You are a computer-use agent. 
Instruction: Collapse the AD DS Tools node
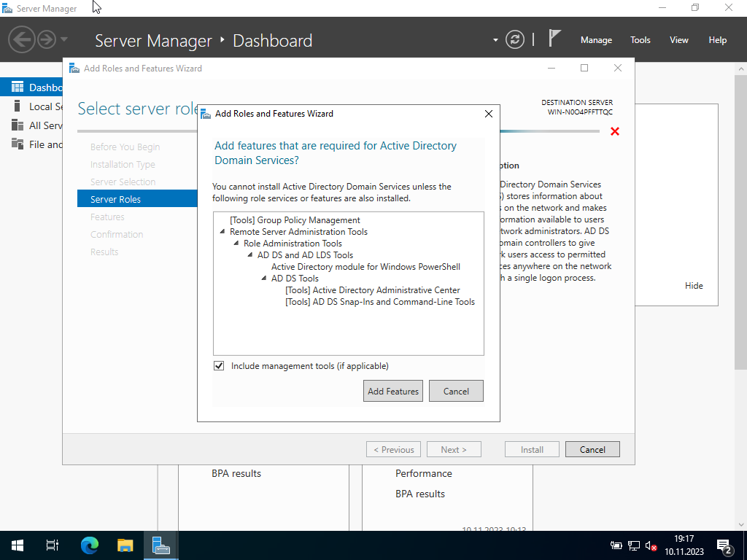click(x=264, y=278)
